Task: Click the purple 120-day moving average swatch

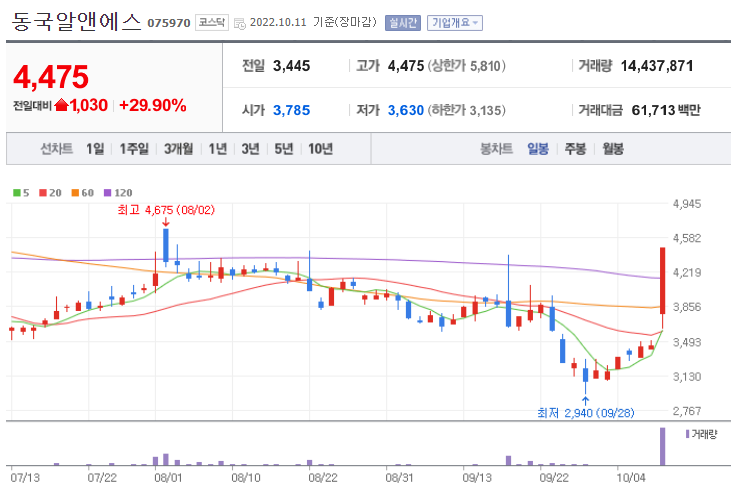Action: click(108, 193)
